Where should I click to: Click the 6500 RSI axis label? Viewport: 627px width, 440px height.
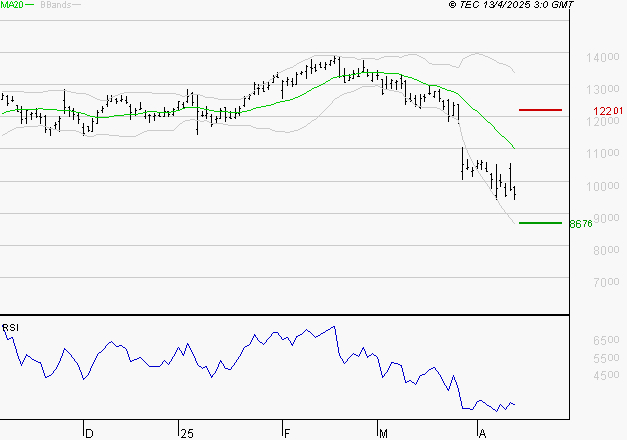[606, 340]
